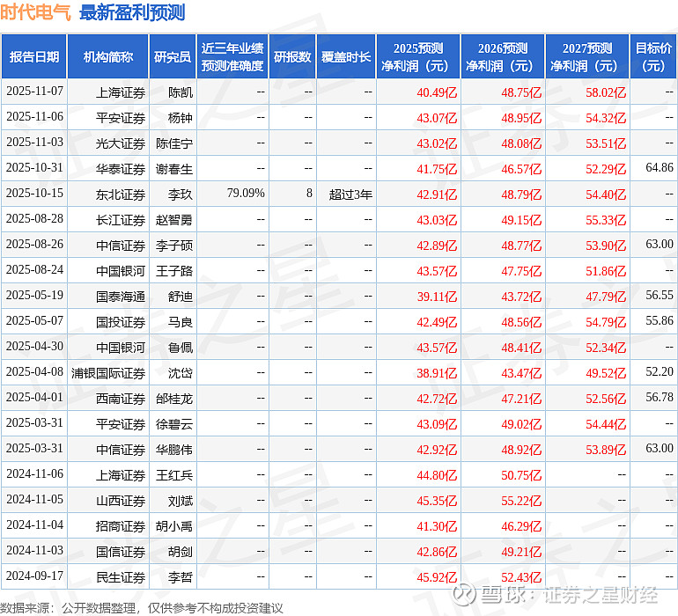Select 浦银国际证券 institution cell
The image size is (678, 616).
(x=108, y=372)
